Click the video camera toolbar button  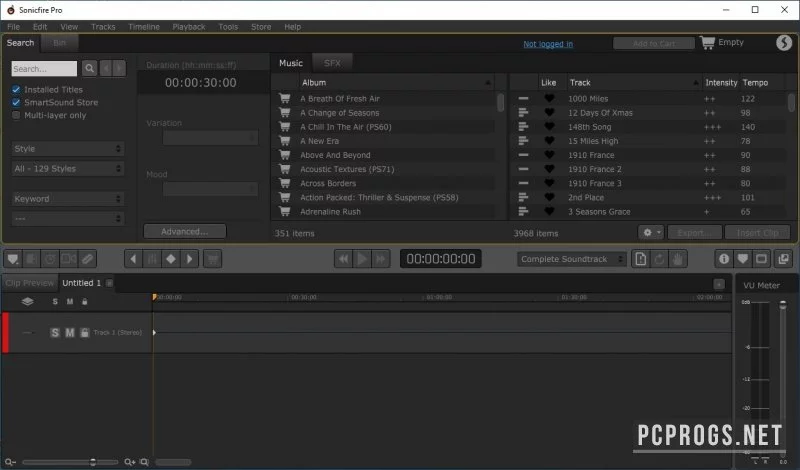(68, 259)
